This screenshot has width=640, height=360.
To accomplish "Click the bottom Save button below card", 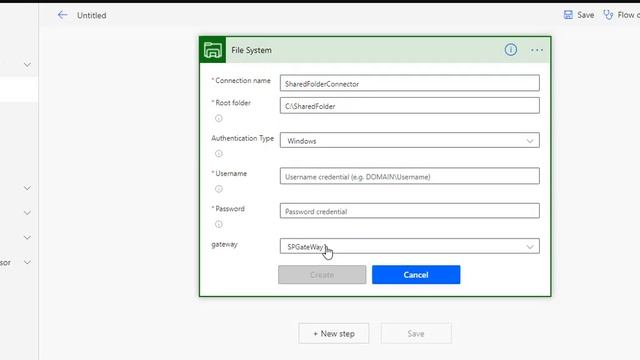I will coord(416,333).
